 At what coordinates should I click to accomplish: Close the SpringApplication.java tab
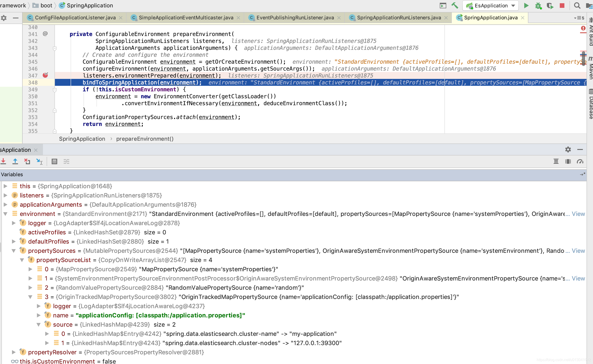pyautogui.click(x=523, y=18)
